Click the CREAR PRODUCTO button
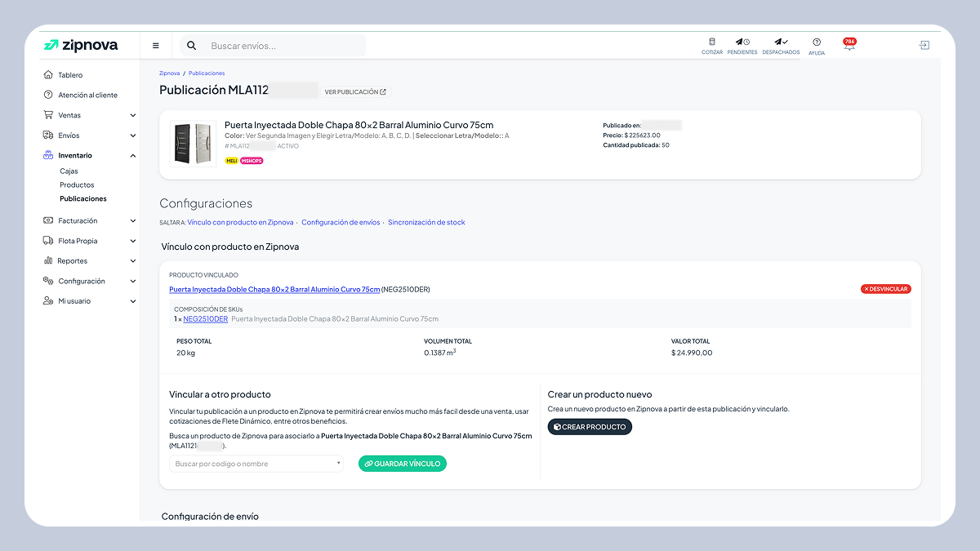The image size is (980, 551). pos(590,427)
